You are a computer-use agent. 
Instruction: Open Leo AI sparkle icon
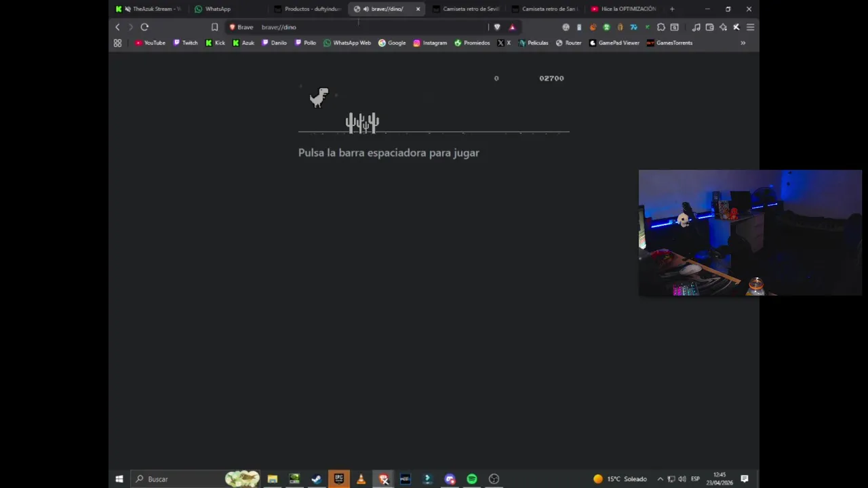click(x=723, y=27)
